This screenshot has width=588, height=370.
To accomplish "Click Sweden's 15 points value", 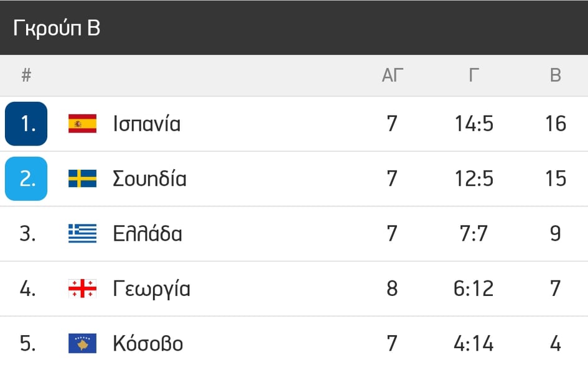I will pyautogui.click(x=556, y=178).
